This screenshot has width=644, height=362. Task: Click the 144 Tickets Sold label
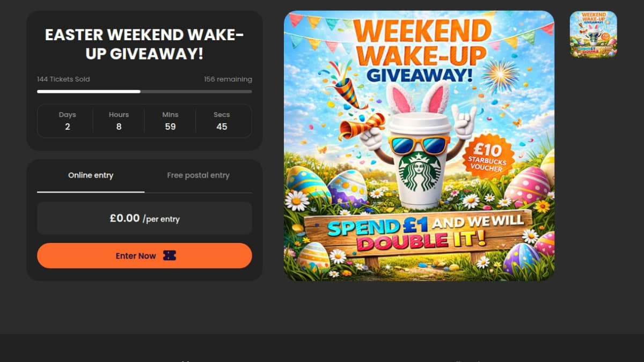point(63,79)
